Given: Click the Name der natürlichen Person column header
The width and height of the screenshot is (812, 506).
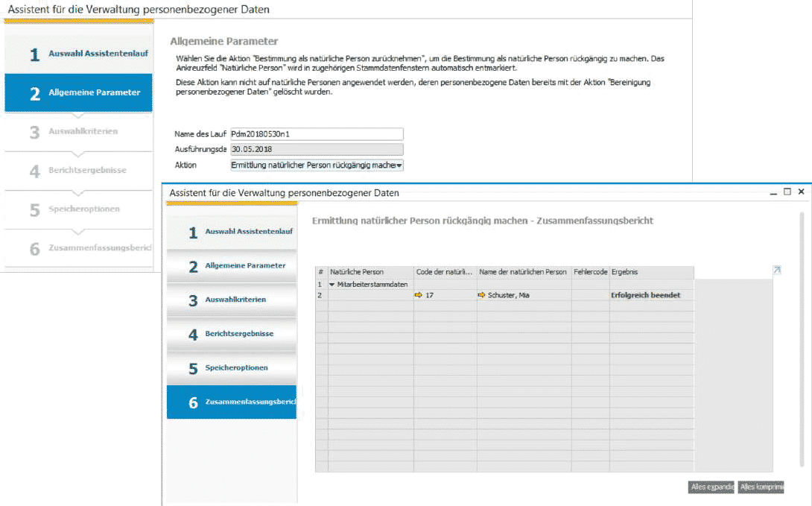Looking at the screenshot, I should point(524,272).
